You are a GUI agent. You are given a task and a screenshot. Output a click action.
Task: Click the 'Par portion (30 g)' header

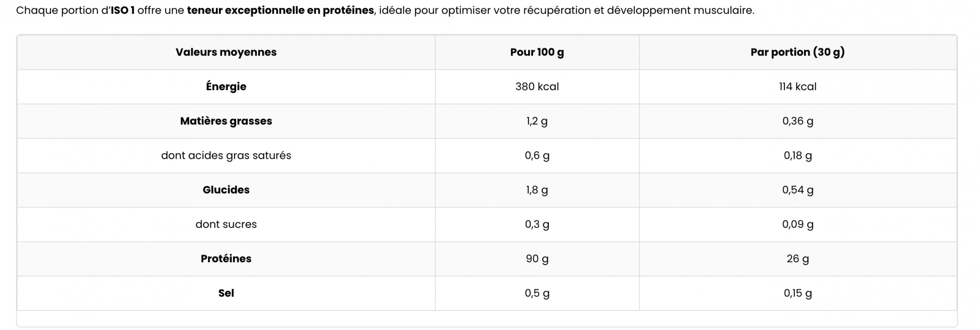(798, 52)
